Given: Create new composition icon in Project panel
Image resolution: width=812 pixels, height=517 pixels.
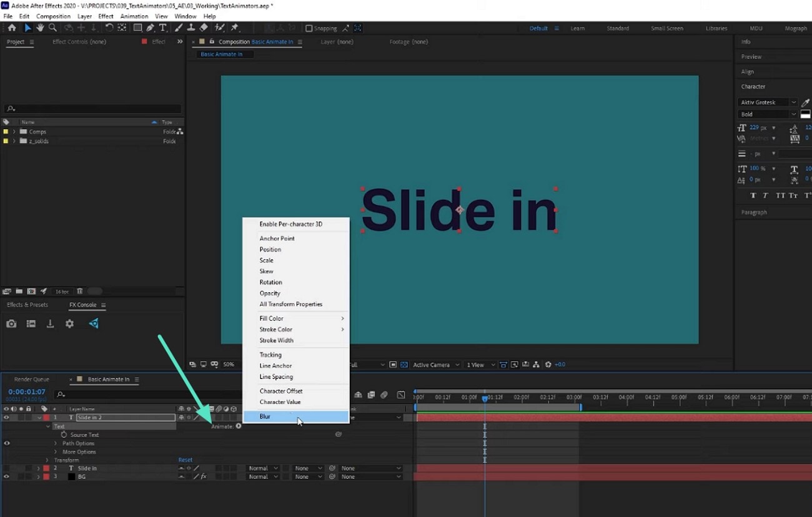Looking at the screenshot, I should pos(31,291).
